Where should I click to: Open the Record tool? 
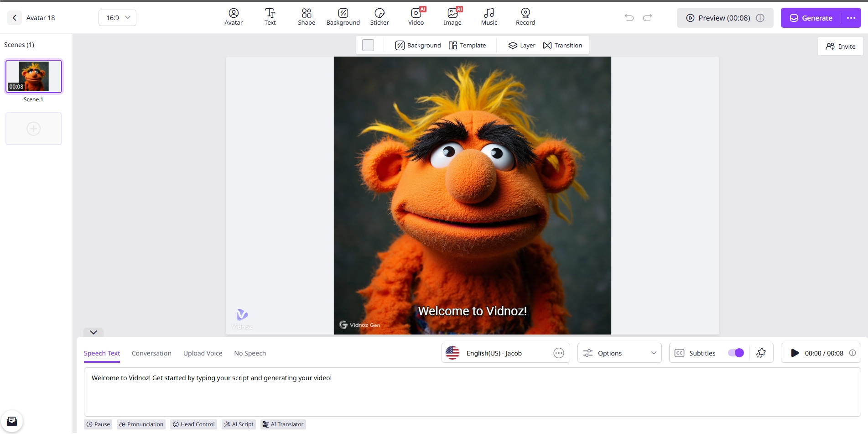coord(525,16)
